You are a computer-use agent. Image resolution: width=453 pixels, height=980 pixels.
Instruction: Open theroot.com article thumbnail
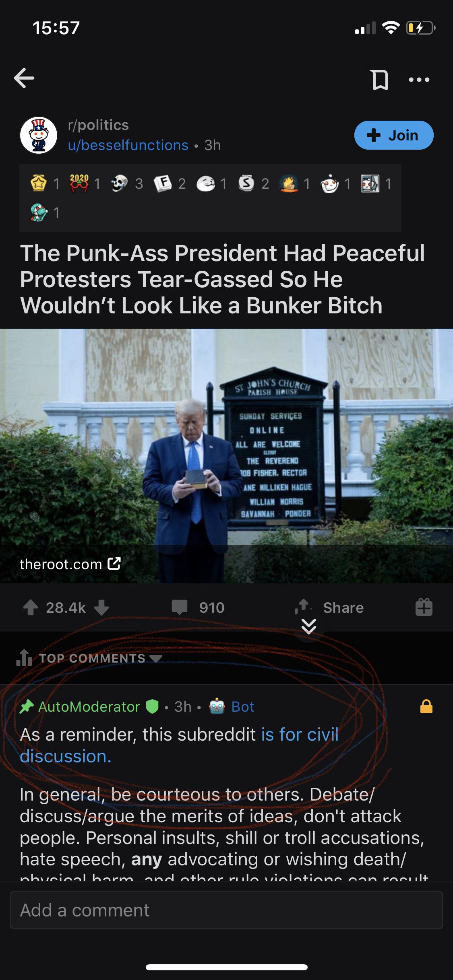click(226, 456)
